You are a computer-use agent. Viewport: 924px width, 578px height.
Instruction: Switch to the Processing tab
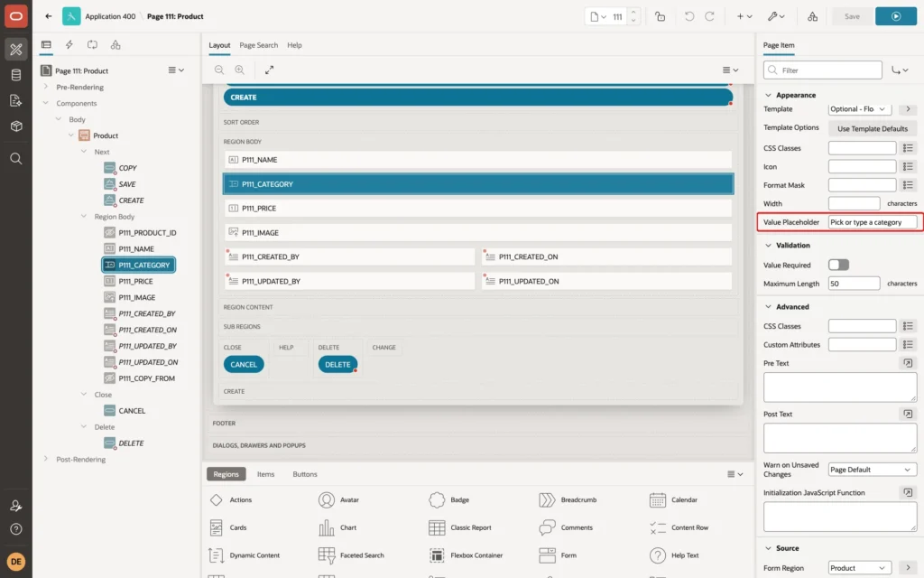93,45
